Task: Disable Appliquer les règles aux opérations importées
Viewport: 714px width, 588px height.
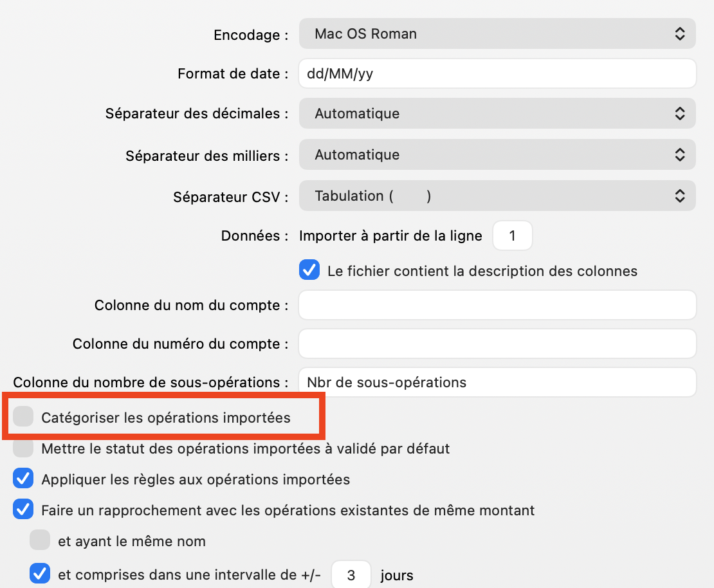Action: 23,479
